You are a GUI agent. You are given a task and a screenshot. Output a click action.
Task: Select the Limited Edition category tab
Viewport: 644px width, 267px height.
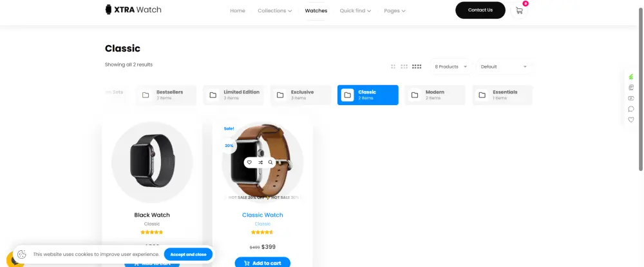coord(233,95)
